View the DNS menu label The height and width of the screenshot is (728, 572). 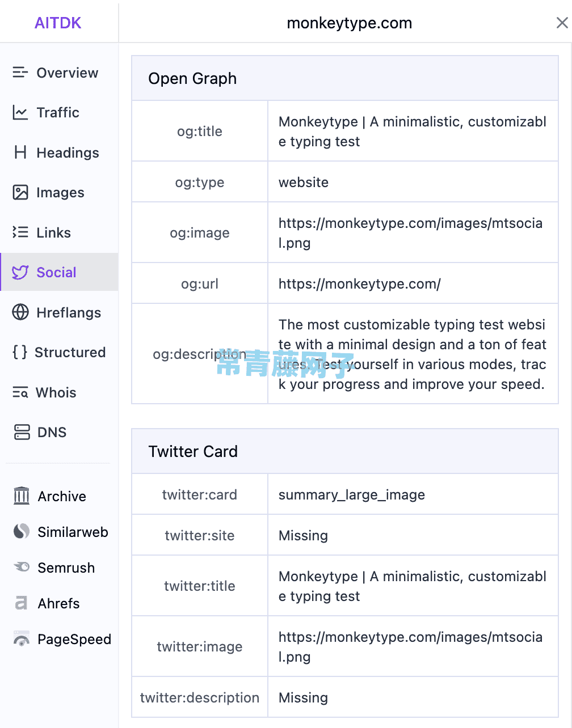(x=52, y=432)
